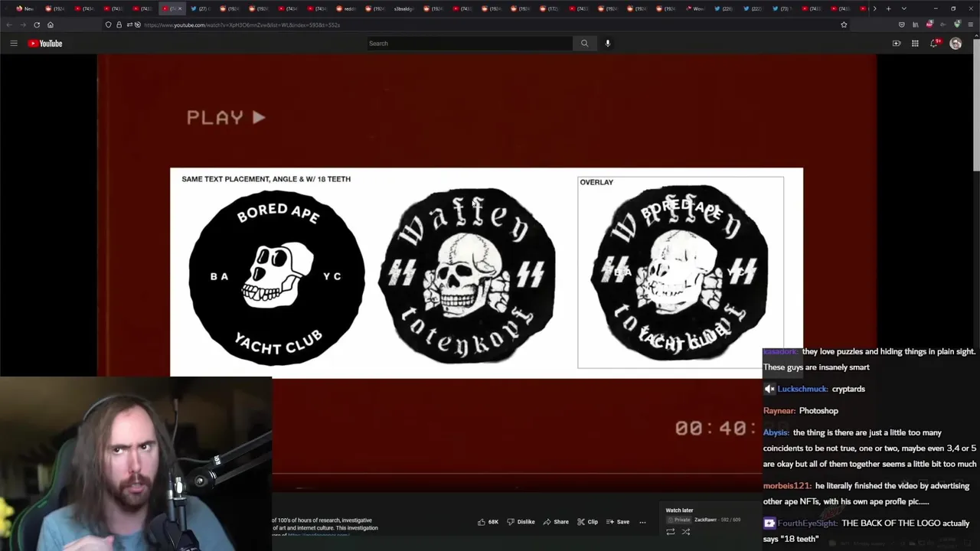Open the Firefox application hamburger menu

coord(971,24)
